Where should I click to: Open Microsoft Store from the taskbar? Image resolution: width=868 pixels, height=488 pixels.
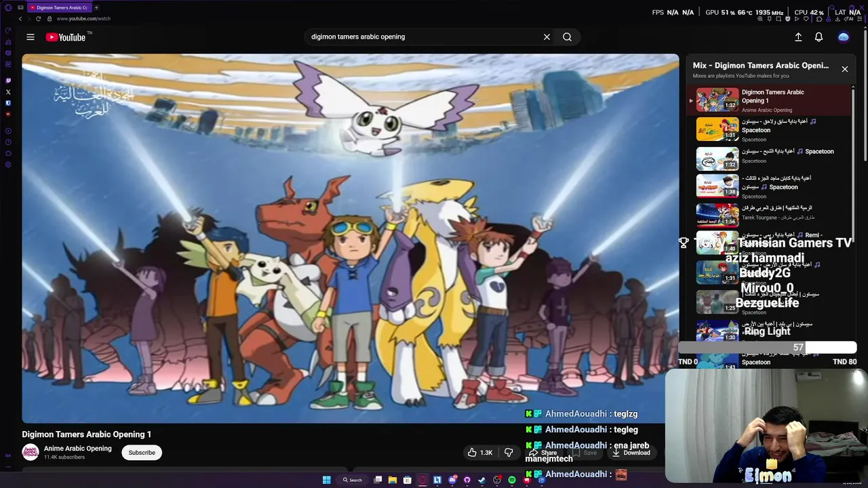coord(408,480)
